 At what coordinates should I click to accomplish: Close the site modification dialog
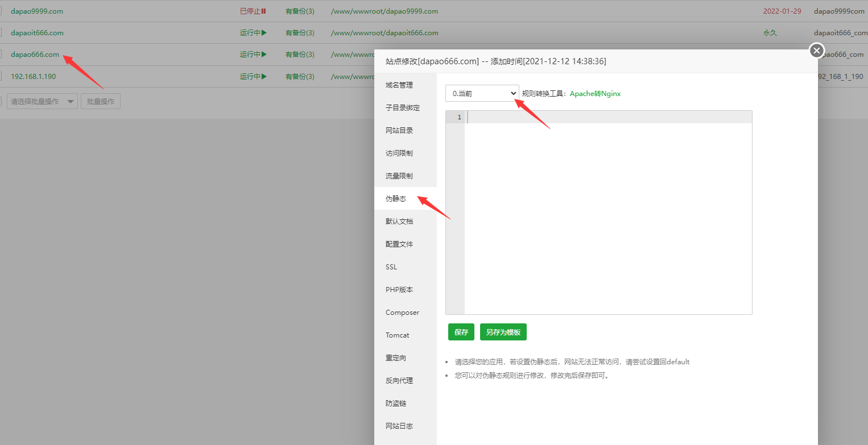point(817,51)
